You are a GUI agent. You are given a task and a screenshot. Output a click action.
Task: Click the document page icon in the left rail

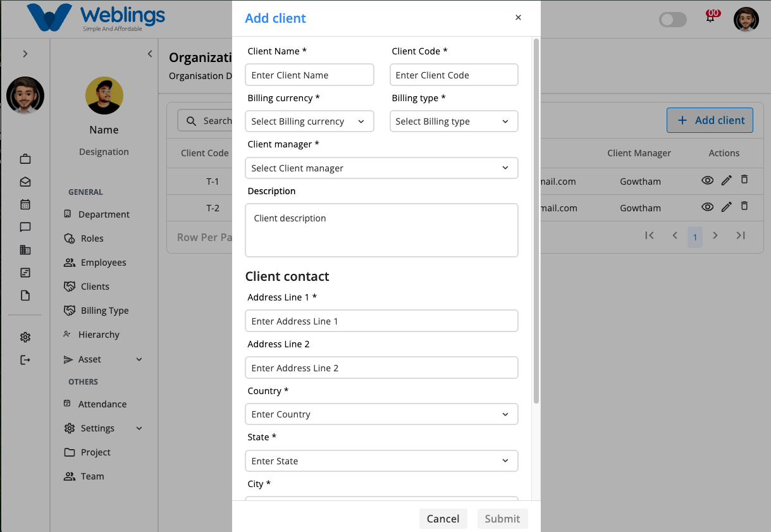pos(25,295)
